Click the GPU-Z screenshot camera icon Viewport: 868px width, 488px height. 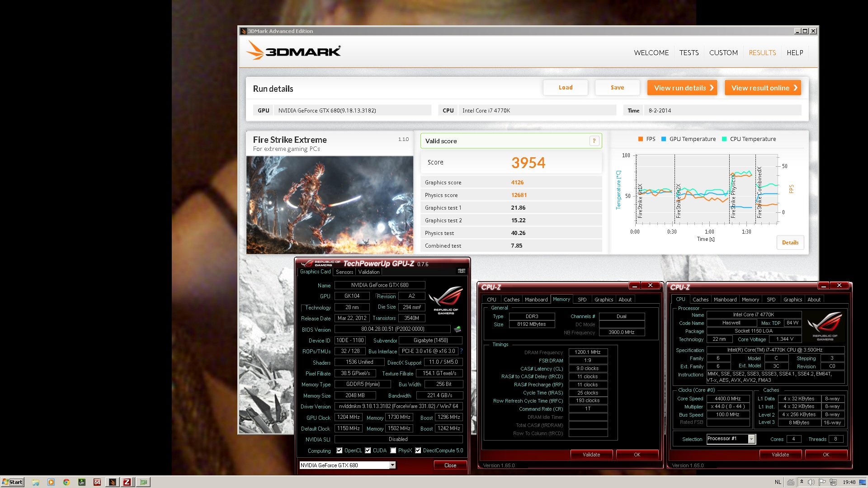tap(461, 271)
